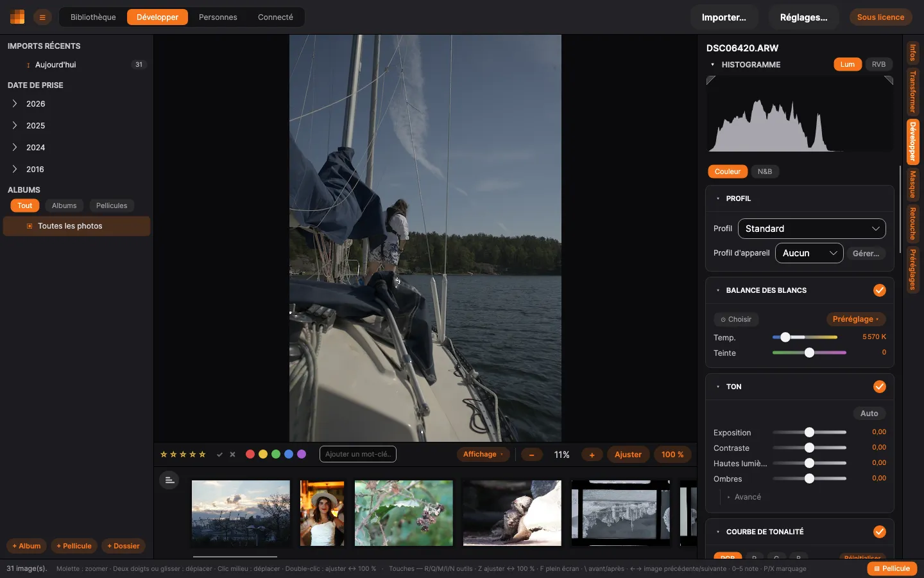Open the Profil Standard dropdown
This screenshot has width=924, height=578.
click(812, 229)
